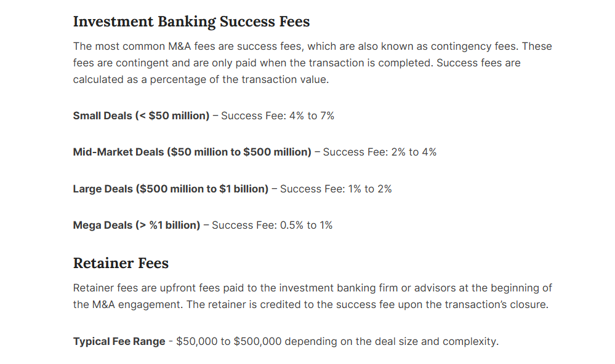The width and height of the screenshot is (615, 364).
Task: Click the Investment Banking Success Fees heading
Action: point(191,22)
